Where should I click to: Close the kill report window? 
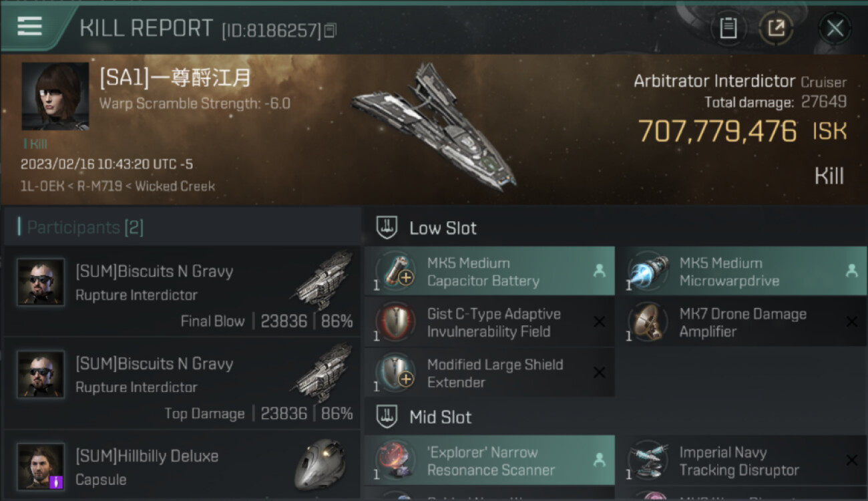[835, 28]
